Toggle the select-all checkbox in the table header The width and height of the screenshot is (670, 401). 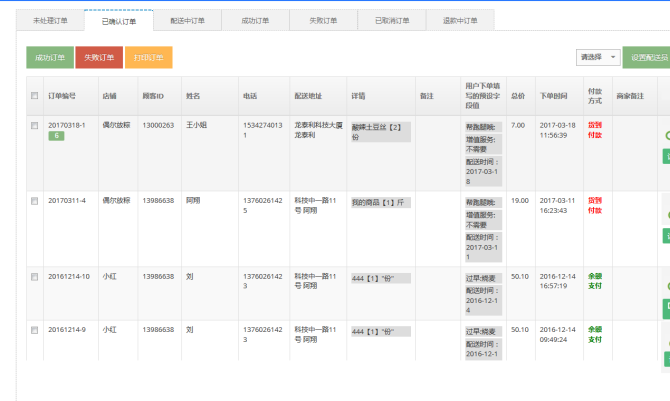point(34,96)
